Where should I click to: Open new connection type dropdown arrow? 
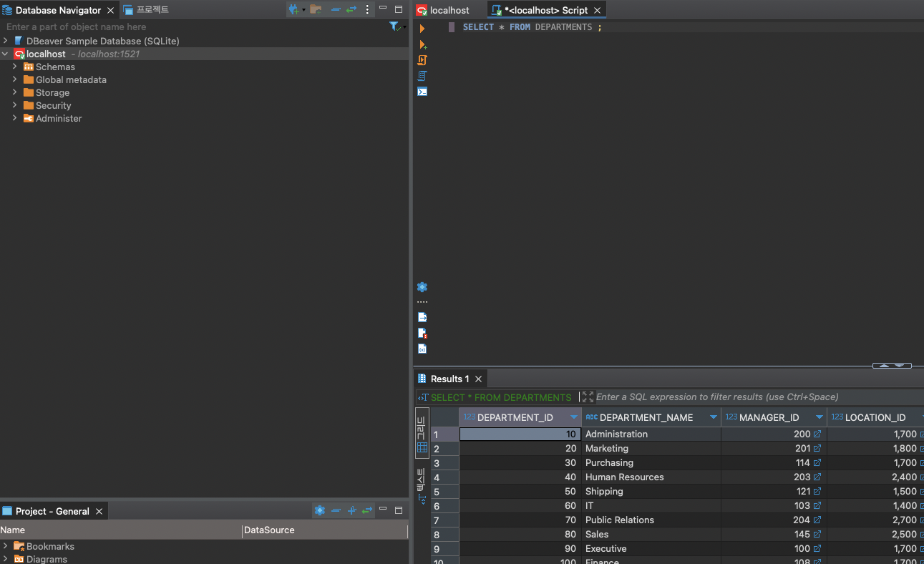click(303, 10)
